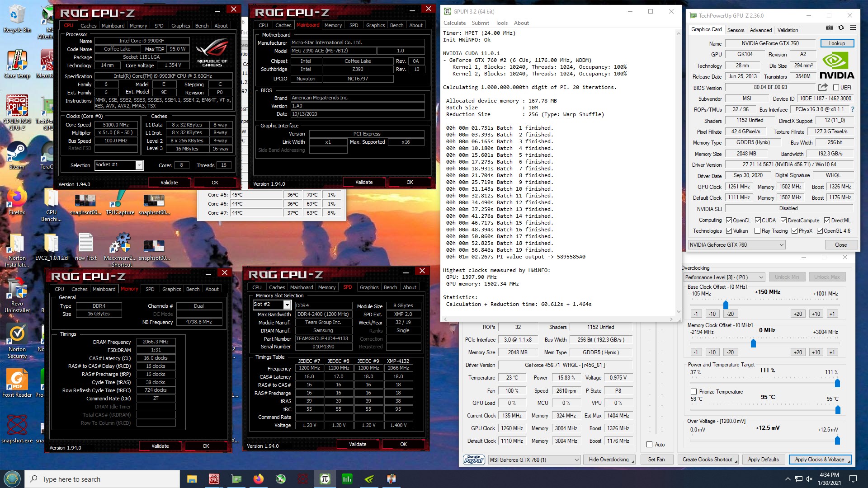Open the Tools menu in GPUPI

pyautogui.click(x=501, y=23)
